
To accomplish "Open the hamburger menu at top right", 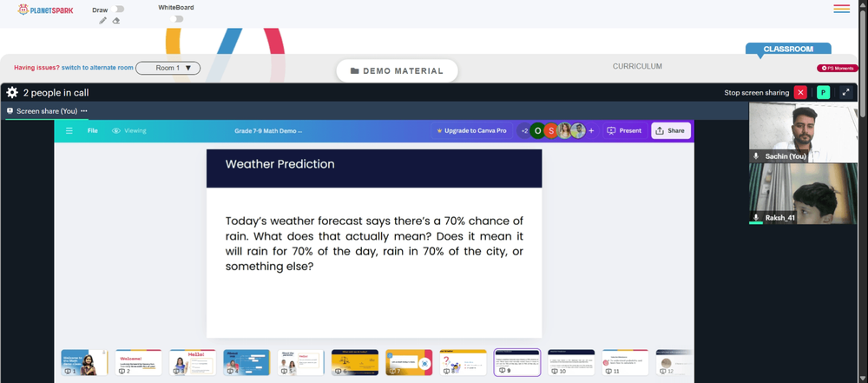I will click(x=841, y=9).
